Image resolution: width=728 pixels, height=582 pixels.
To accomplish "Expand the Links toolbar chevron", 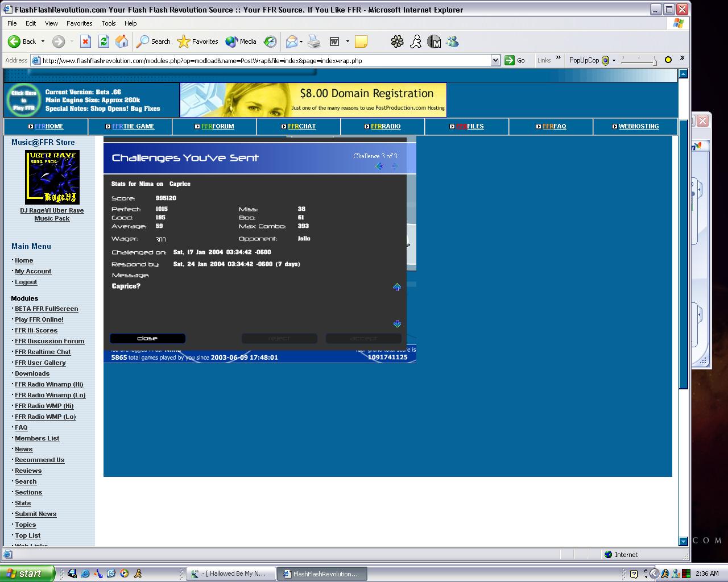I will [x=558, y=58].
